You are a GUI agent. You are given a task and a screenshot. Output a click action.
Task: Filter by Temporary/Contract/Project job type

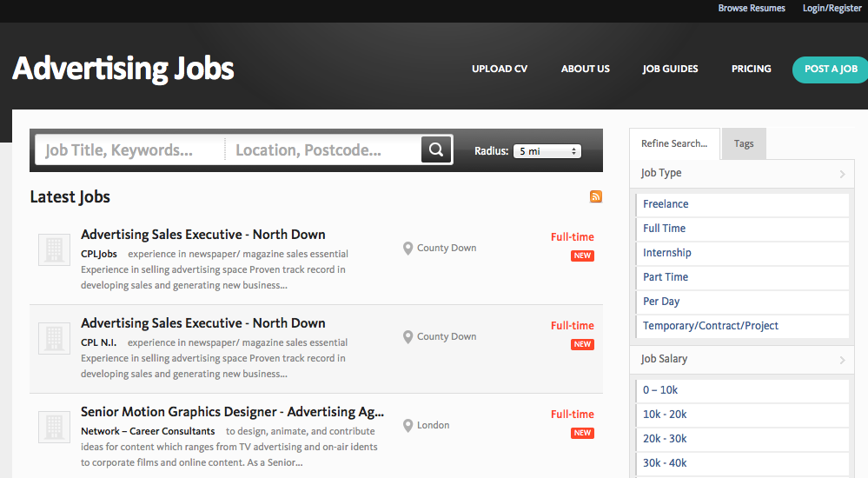click(742, 326)
